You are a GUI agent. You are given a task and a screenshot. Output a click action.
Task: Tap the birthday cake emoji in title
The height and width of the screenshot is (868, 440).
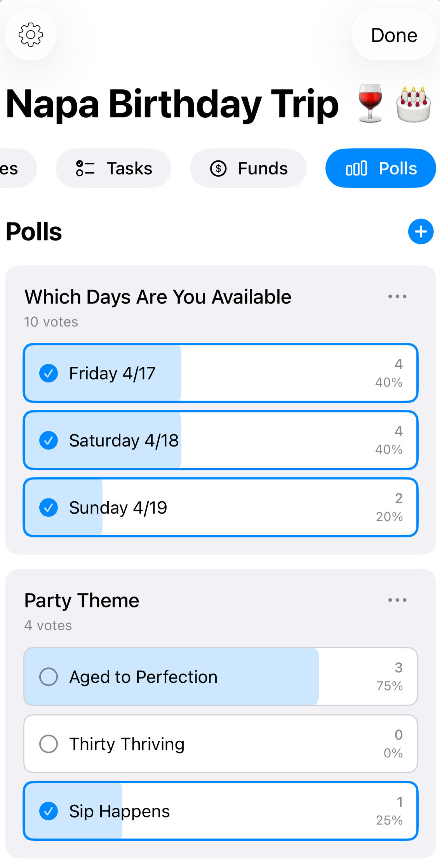tap(413, 104)
